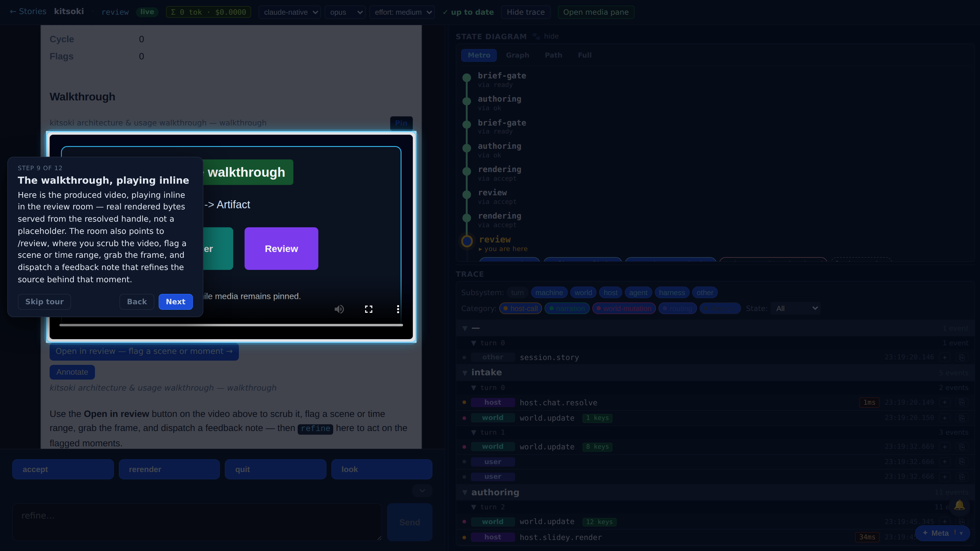
Task: Mute the walkthrough video volume
Action: pos(339,309)
